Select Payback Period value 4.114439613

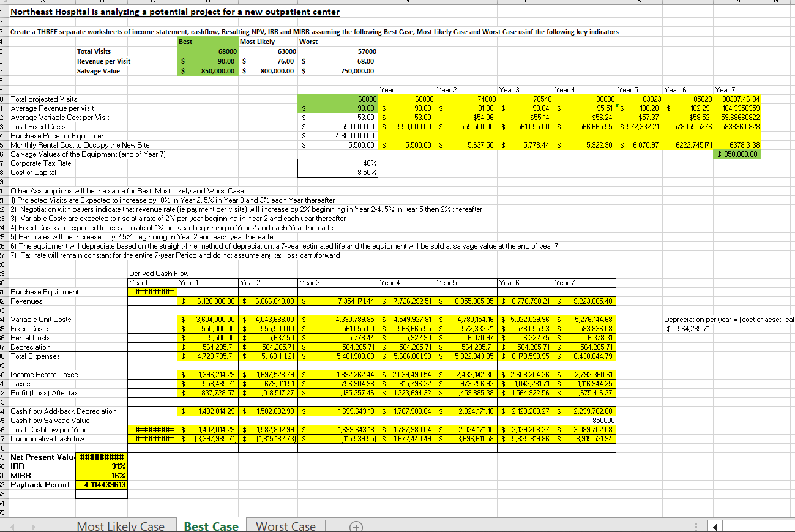[102, 485]
